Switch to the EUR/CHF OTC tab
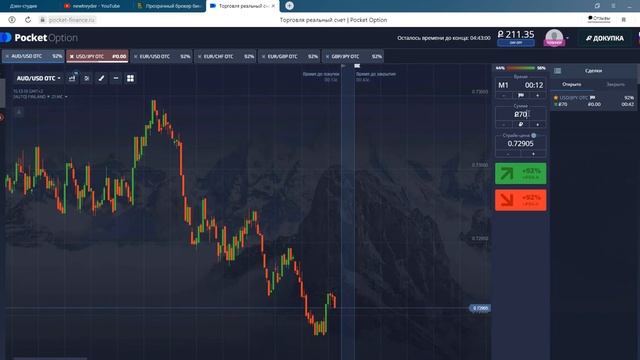The width and height of the screenshot is (640, 360). tap(225, 56)
